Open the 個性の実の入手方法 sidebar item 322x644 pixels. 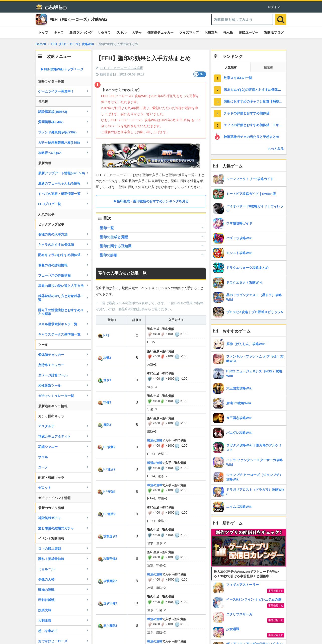pos(63,234)
